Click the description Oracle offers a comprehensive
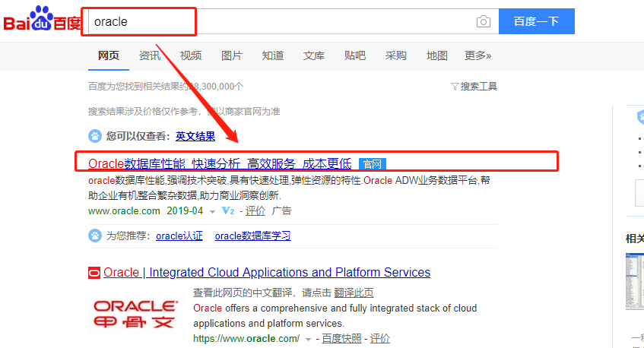The image size is (644, 348). (x=335, y=315)
